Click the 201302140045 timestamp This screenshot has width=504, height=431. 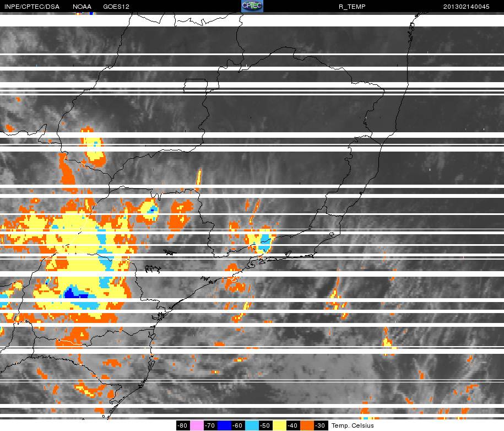[466, 7]
